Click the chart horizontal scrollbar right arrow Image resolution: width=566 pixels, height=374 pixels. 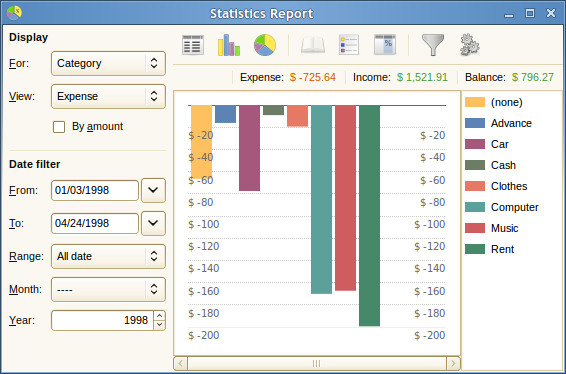coord(453,363)
